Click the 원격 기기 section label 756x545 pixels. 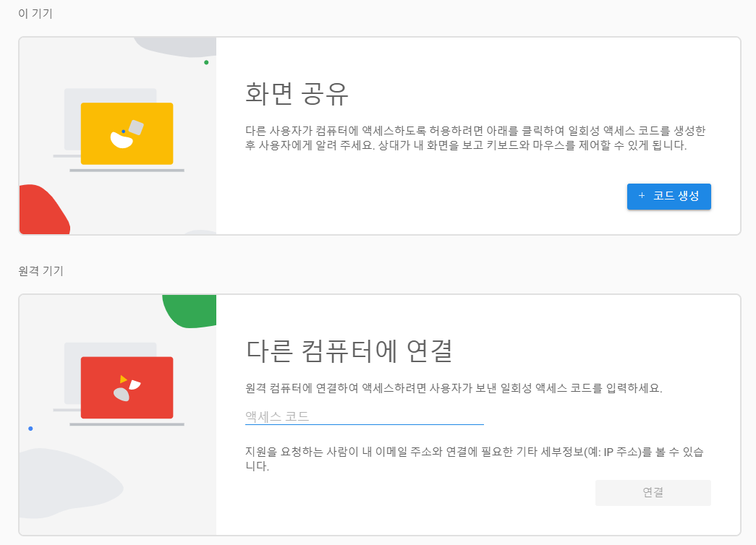point(41,271)
